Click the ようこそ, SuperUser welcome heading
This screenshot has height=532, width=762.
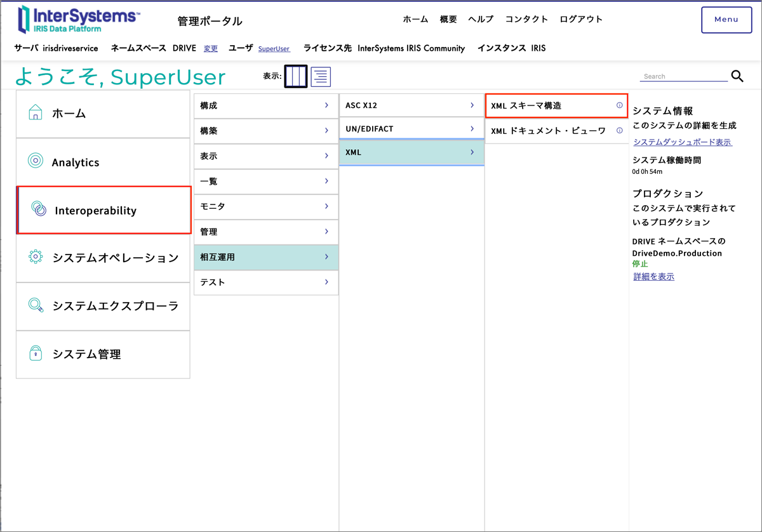tap(121, 77)
